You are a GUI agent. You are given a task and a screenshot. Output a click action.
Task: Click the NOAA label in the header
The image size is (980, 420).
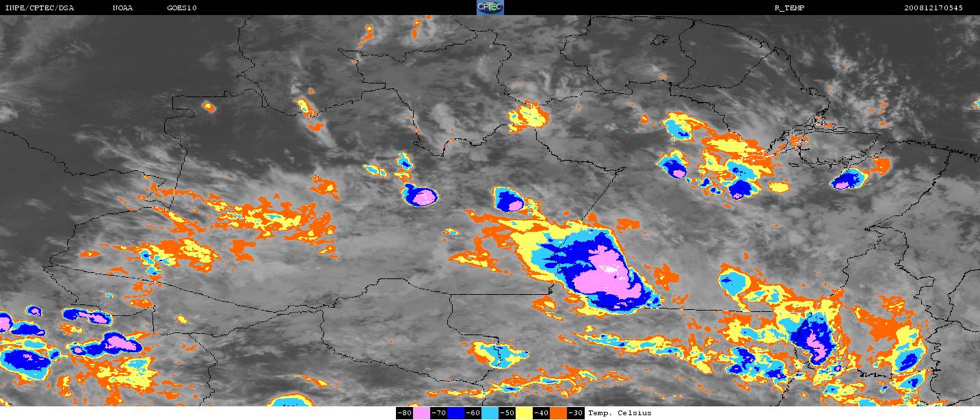coord(122,8)
